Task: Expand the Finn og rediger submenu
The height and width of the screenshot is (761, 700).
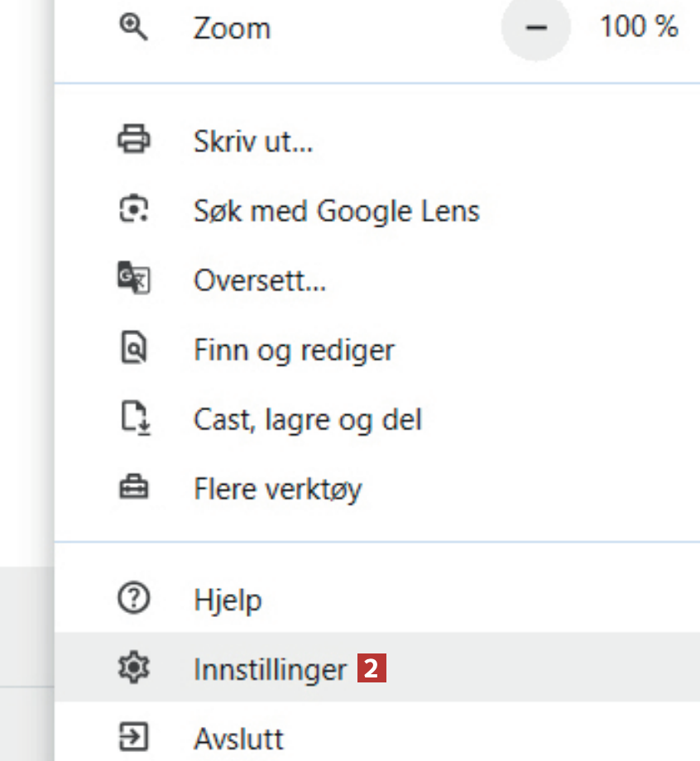Action: pyautogui.click(x=294, y=350)
